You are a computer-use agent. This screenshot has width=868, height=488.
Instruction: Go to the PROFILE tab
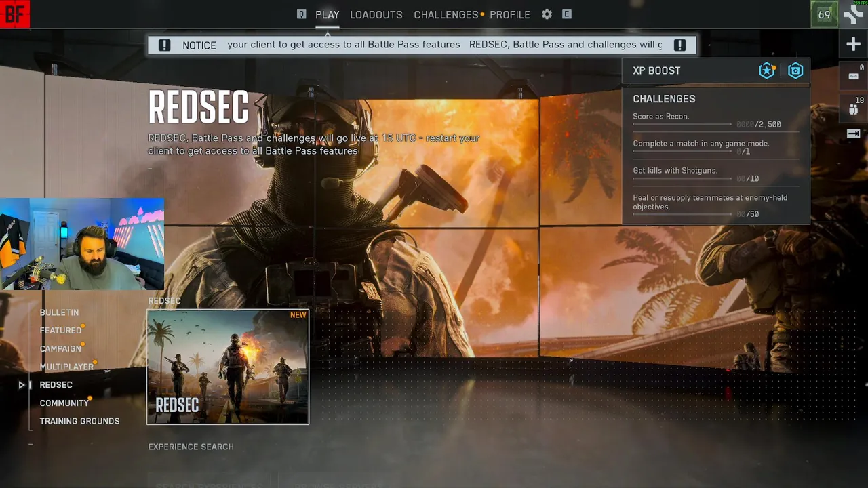pos(510,14)
